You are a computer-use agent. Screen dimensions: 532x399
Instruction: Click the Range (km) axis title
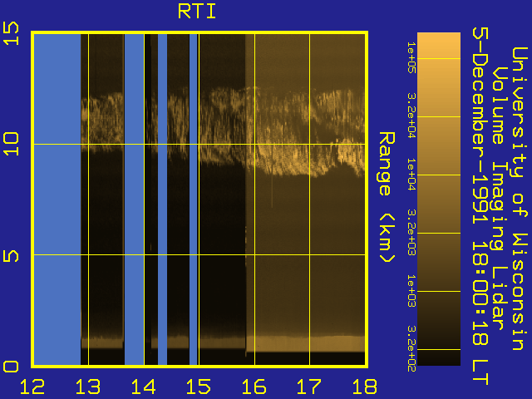coord(387,197)
